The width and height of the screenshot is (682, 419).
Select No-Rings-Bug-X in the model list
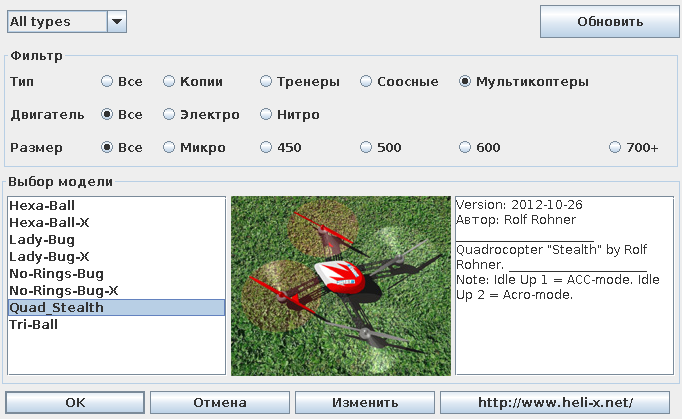(117, 290)
